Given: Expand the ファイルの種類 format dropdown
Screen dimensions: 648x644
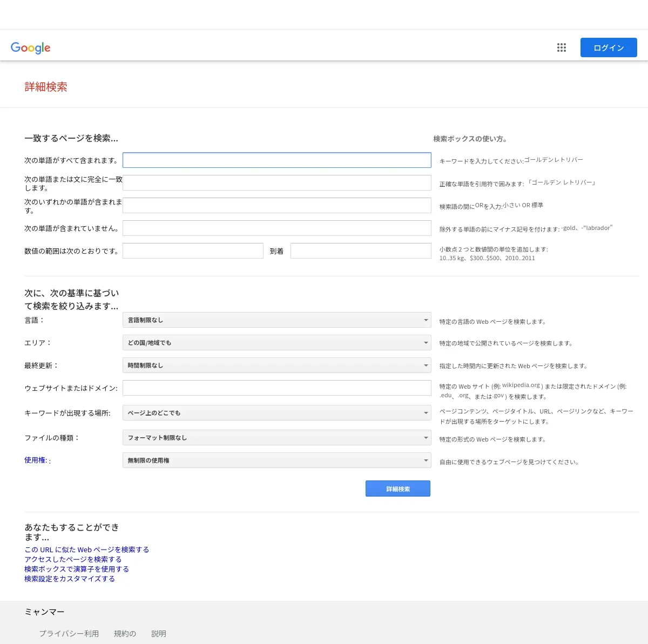Looking at the screenshot, I should click(276, 438).
